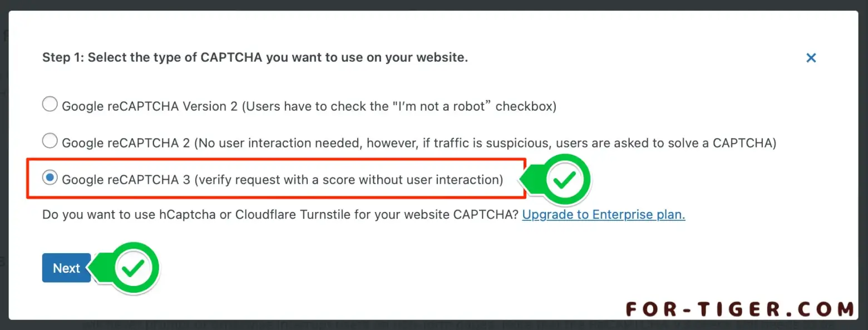
Task: Open the Upgrade to Enterprise plan link
Action: [x=603, y=214]
